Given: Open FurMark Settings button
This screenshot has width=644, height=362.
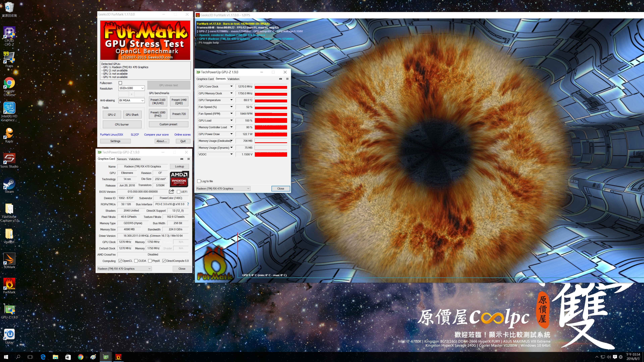Looking at the screenshot, I should point(115,141).
